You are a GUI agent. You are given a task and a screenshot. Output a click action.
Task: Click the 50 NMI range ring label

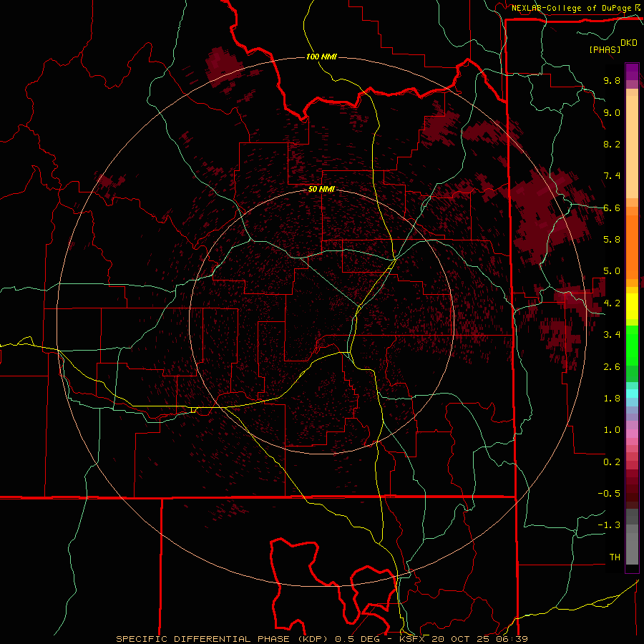click(321, 190)
